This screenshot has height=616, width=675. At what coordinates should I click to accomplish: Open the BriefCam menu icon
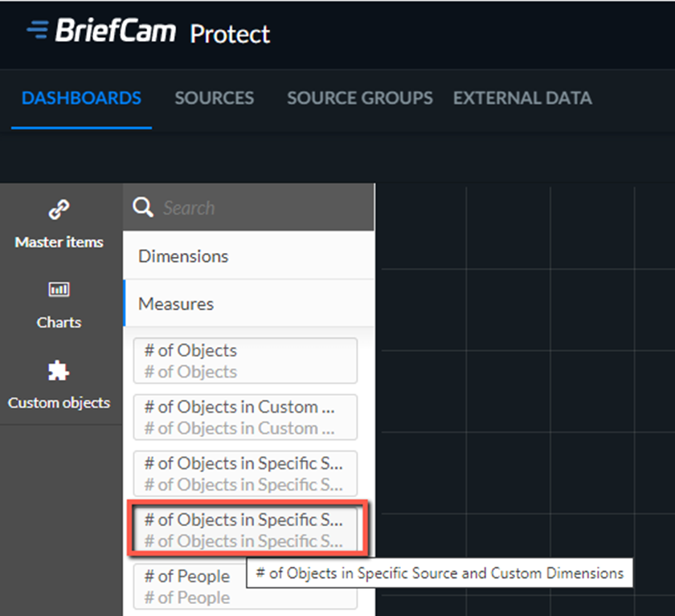pos(38,30)
